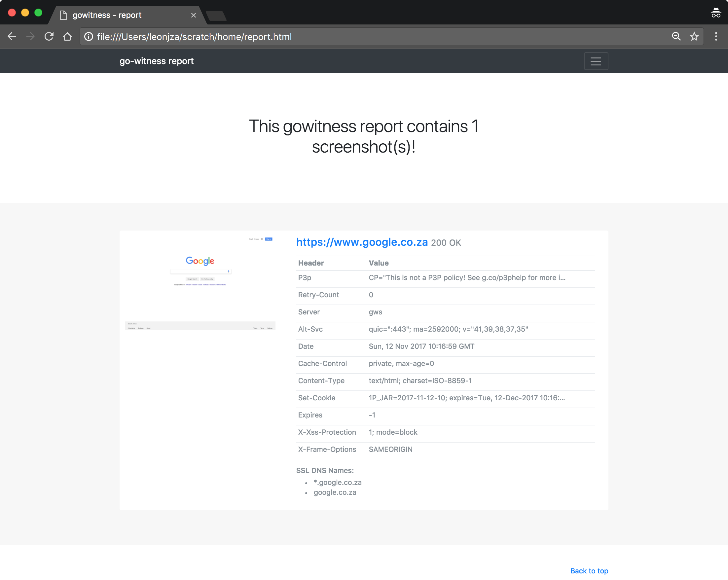Screen dimensions: 728x580
Task: Click the browser forward arrow
Action: pos(30,36)
